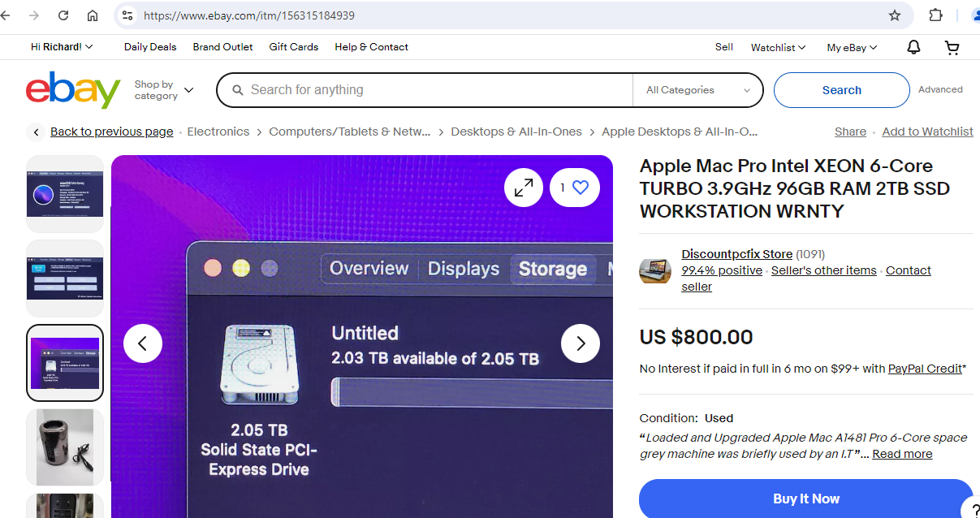The width and height of the screenshot is (980, 518).
Task: Show the previous product image
Action: pos(143,343)
